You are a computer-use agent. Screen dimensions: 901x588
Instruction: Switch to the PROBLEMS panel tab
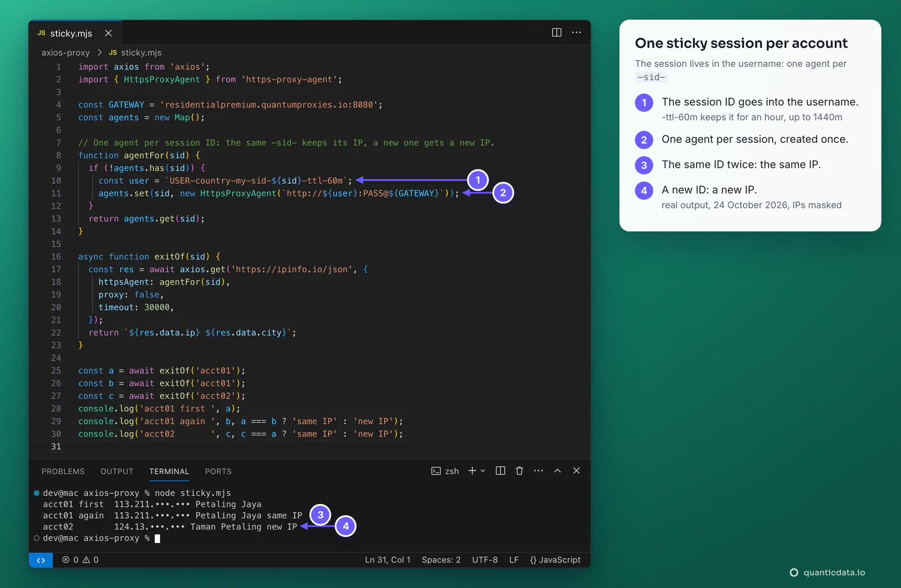(63, 472)
